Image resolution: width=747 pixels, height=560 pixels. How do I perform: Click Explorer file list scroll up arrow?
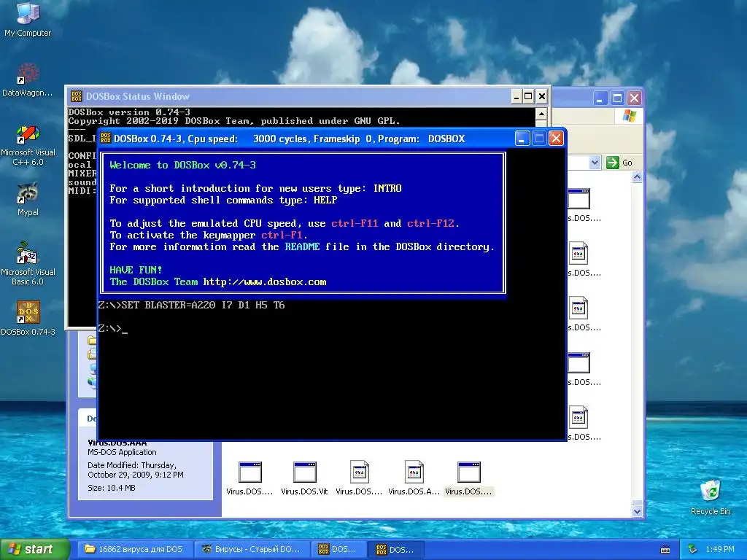(637, 178)
